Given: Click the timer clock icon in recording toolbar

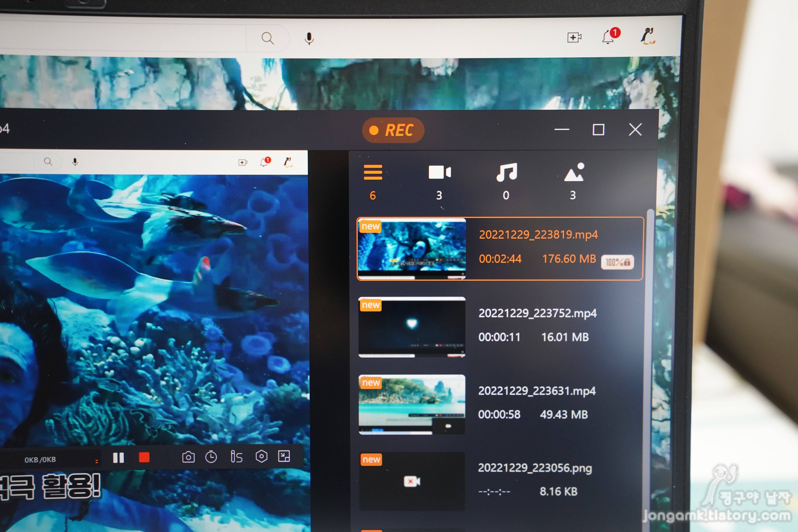Looking at the screenshot, I should point(211,457).
